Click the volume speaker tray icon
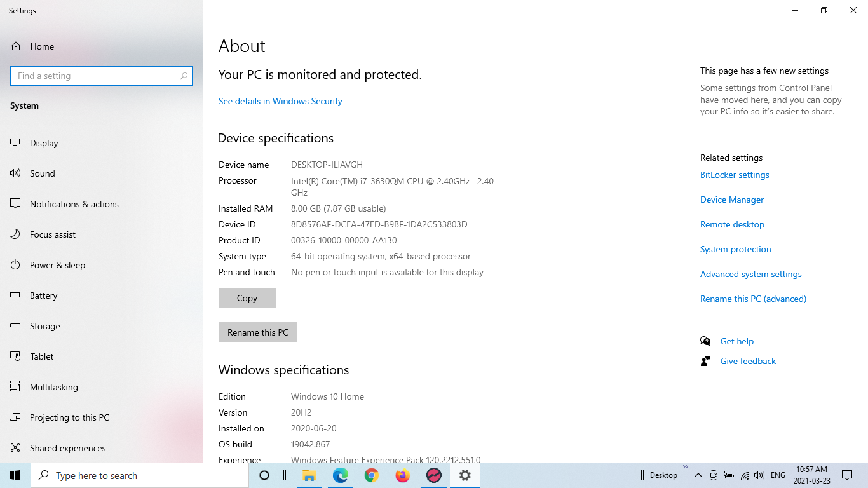 pos(759,475)
